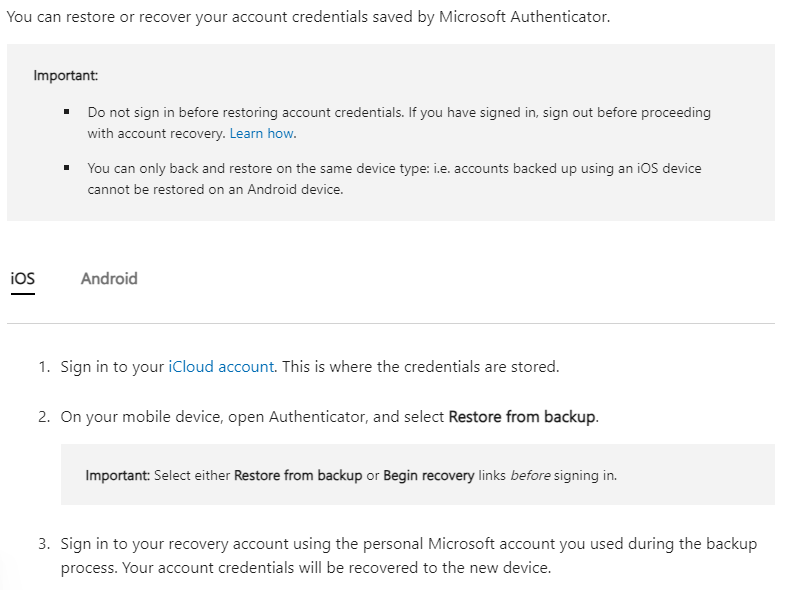The height and width of the screenshot is (590, 787).
Task: Click step number 1 in the list
Action: (x=44, y=367)
